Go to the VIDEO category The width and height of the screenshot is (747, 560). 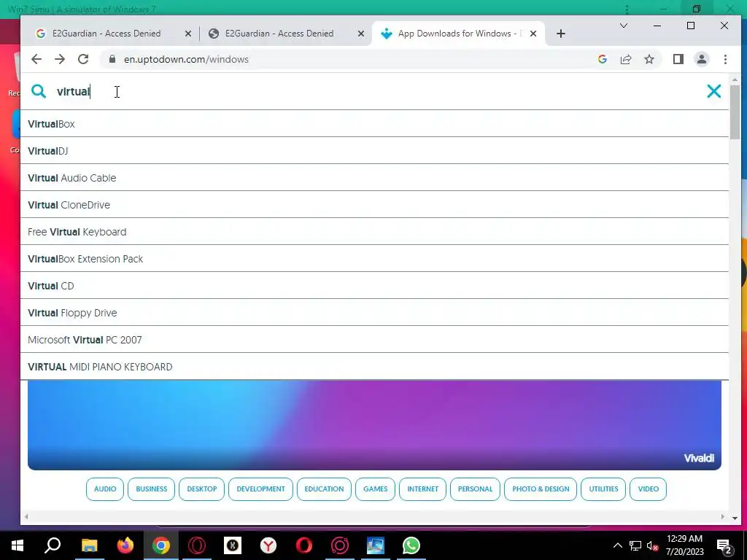pos(648,489)
